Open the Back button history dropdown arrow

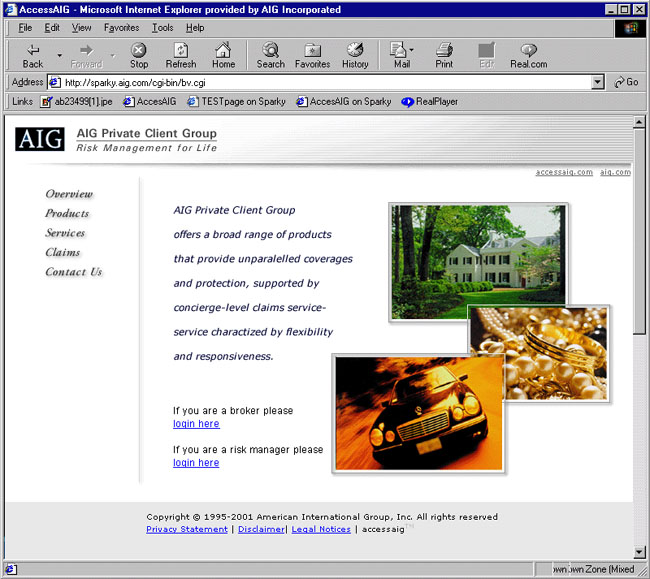[60, 55]
